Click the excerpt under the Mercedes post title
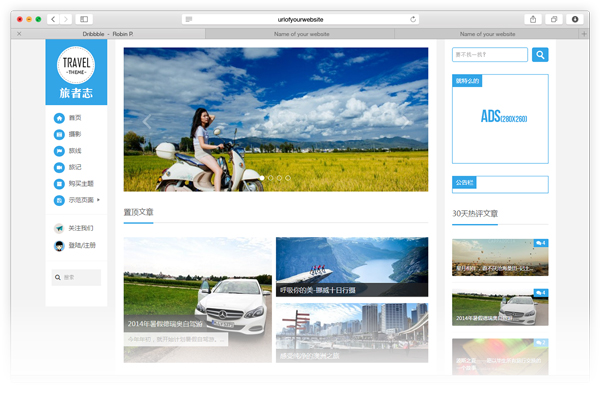600x393 pixels. point(176,339)
